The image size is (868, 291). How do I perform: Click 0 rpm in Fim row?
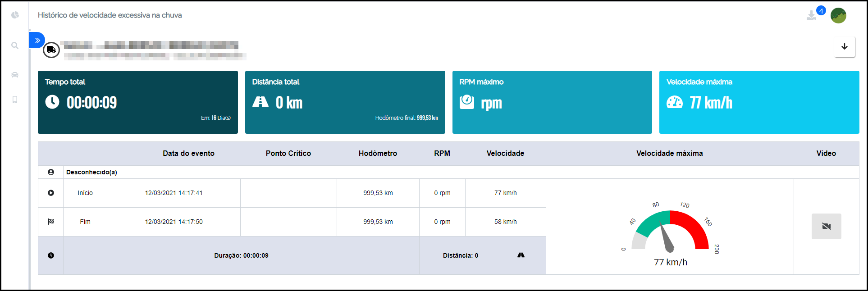442,222
